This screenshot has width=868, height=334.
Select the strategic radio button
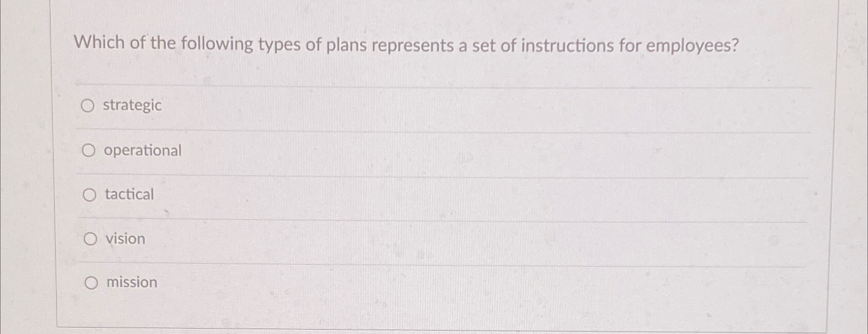point(89,106)
